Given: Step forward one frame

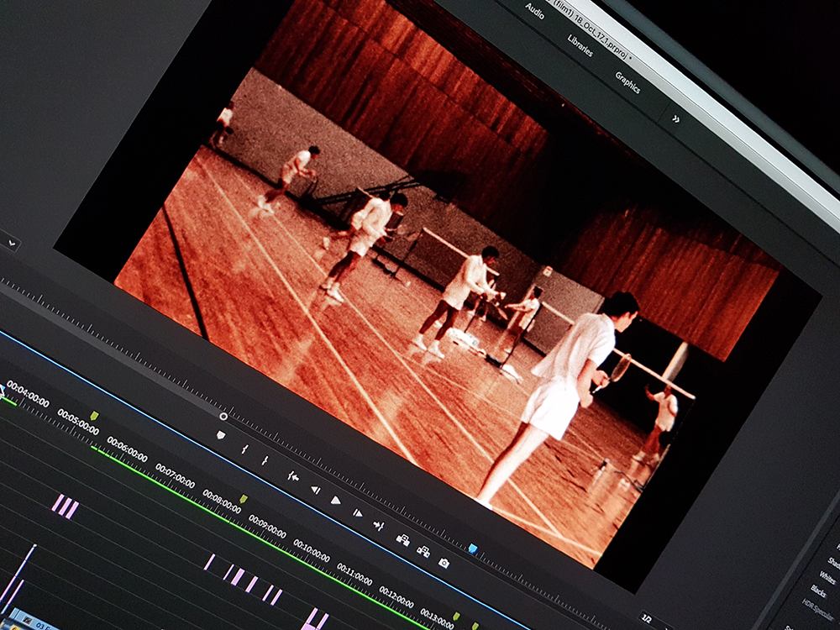Looking at the screenshot, I should click(x=357, y=512).
